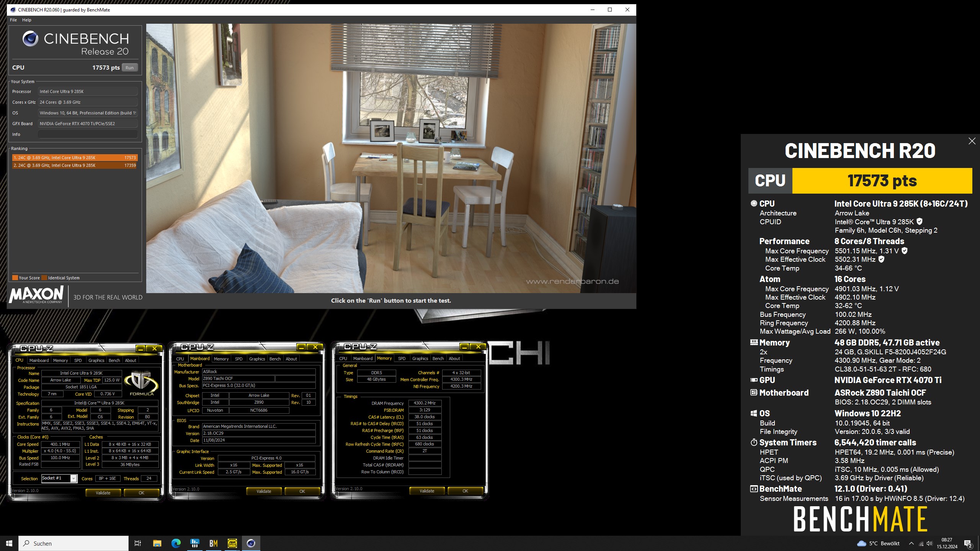Click Validate in CPU-Z Mainboard window

(264, 491)
